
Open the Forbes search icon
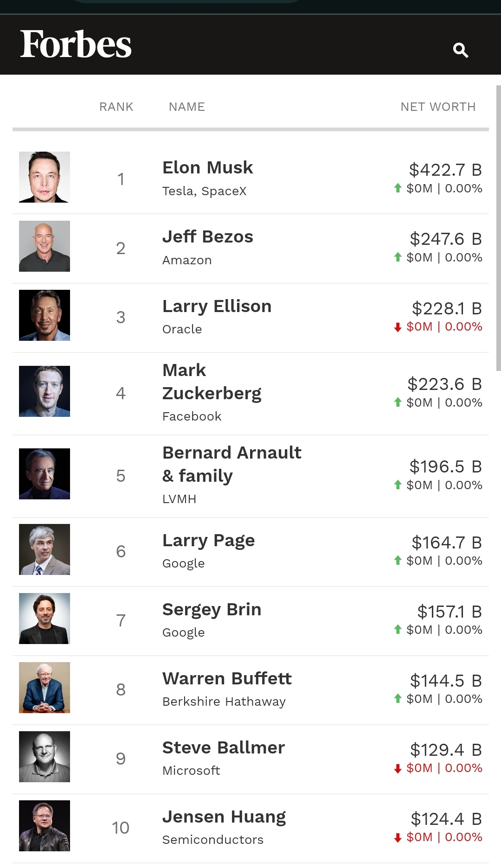click(x=461, y=50)
